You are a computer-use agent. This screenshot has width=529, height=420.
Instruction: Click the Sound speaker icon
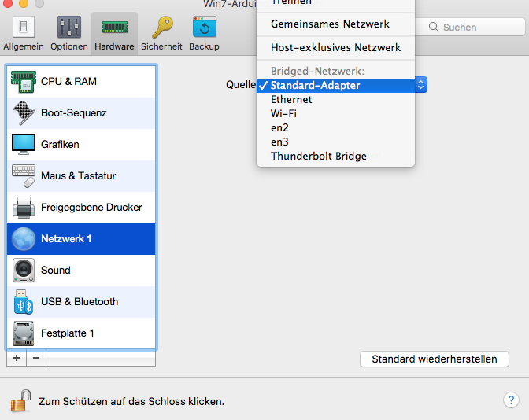tap(24, 270)
